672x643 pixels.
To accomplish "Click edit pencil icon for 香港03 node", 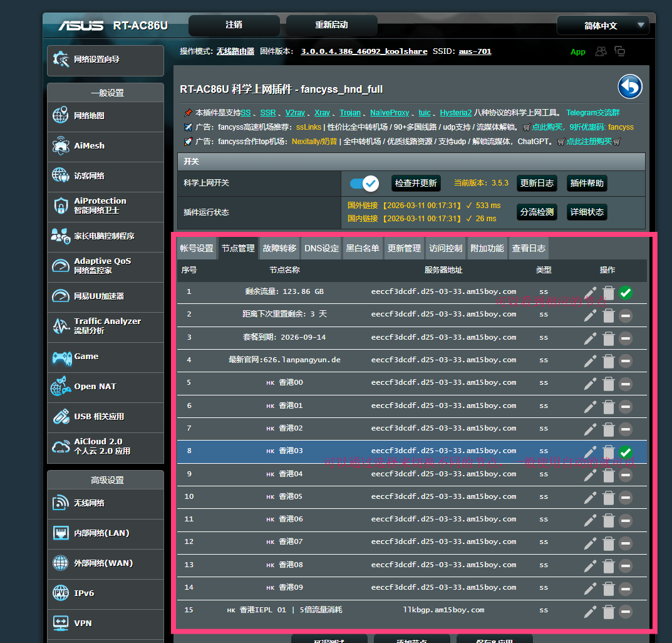I will 590,452.
